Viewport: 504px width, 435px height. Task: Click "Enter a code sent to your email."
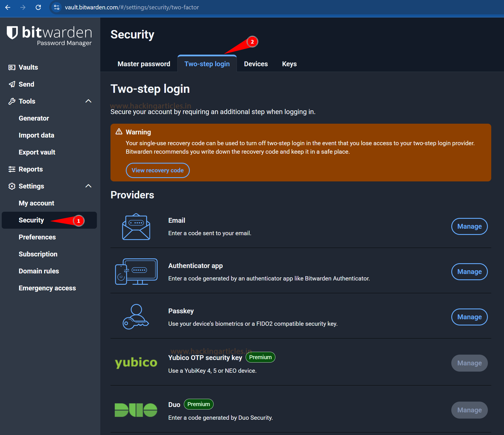tap(210, 233)
